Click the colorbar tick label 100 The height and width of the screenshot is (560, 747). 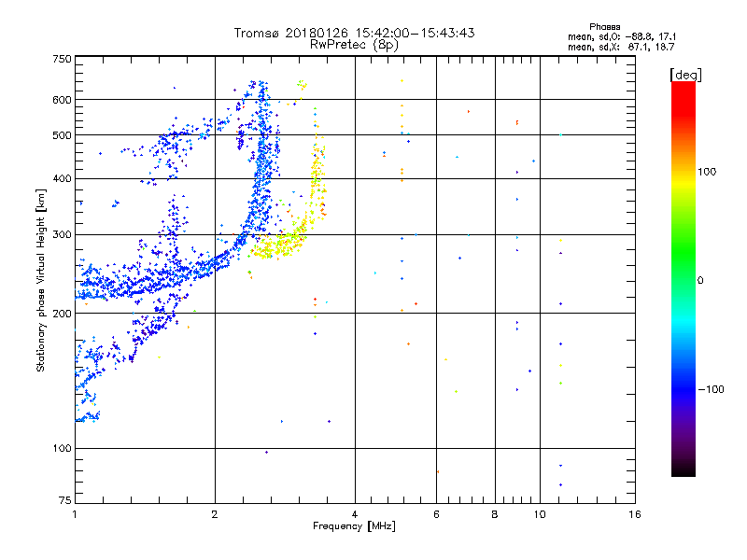pyautogui.click(x=707, y=172)
